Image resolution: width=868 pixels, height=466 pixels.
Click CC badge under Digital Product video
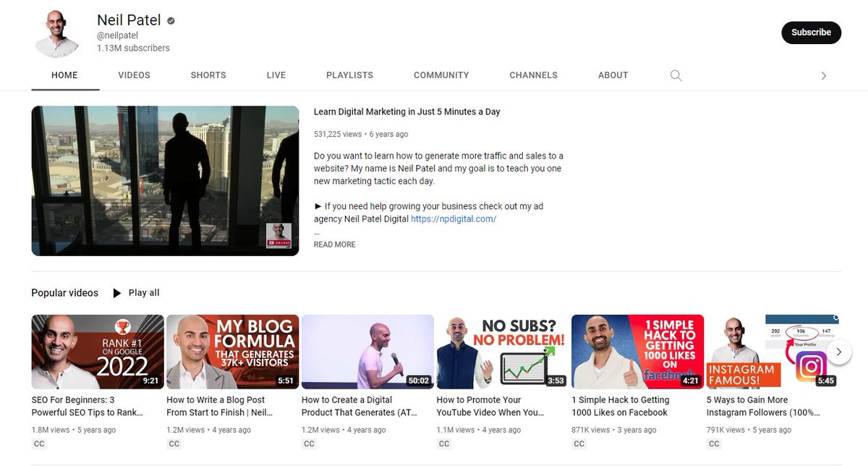[x=309, y=444]
